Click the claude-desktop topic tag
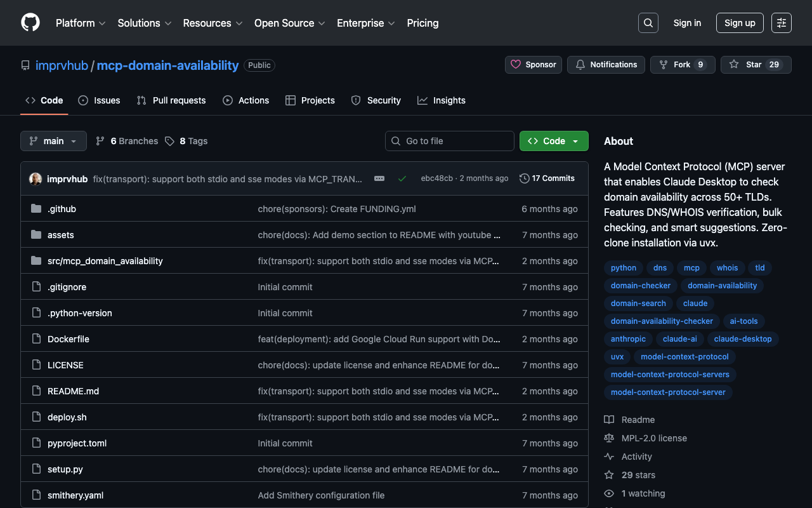Screen dimensions: 812x508 click(742, 339)
